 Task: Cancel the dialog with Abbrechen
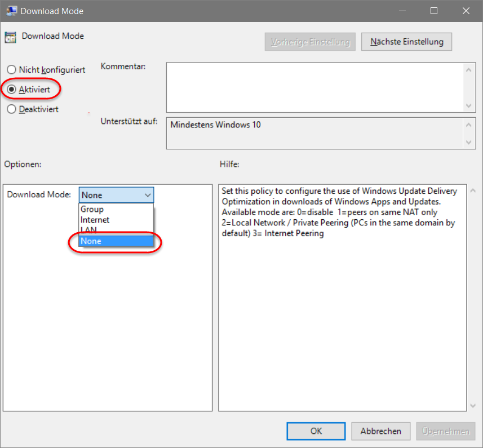380,431
